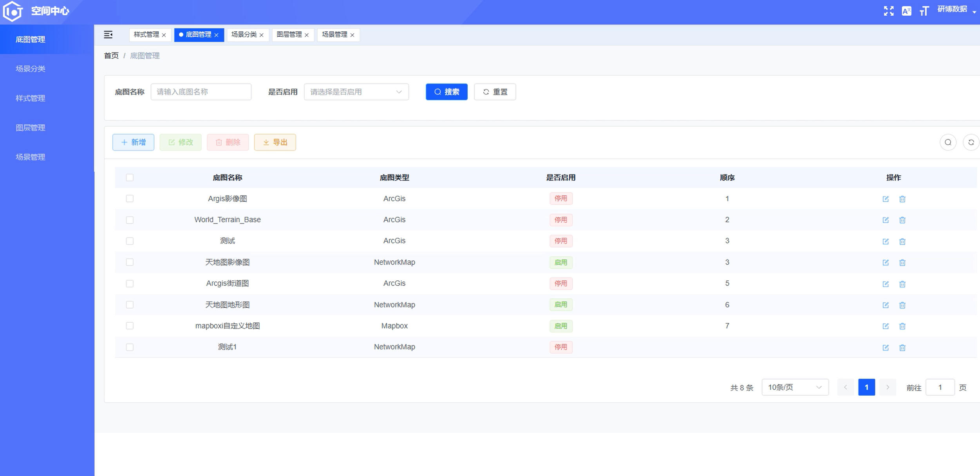This screenshot has width=980, height=476.
Task: Click the 空间中心 logo icon
Action: (13, 11)
